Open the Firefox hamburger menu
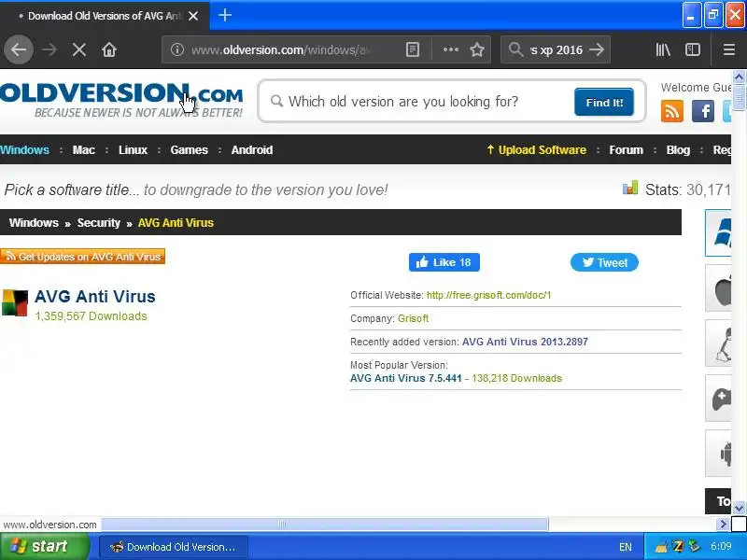747x560 pixels. click(x=729, y=49)
